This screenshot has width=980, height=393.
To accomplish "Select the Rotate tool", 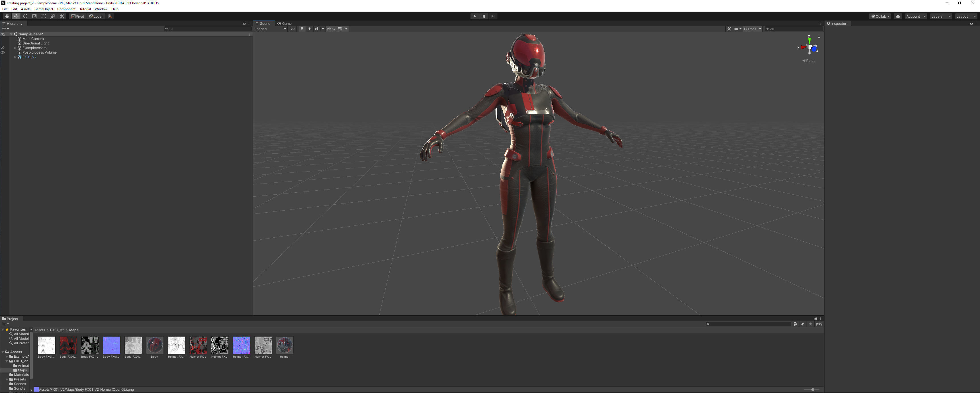I will [x=25, y=16].
